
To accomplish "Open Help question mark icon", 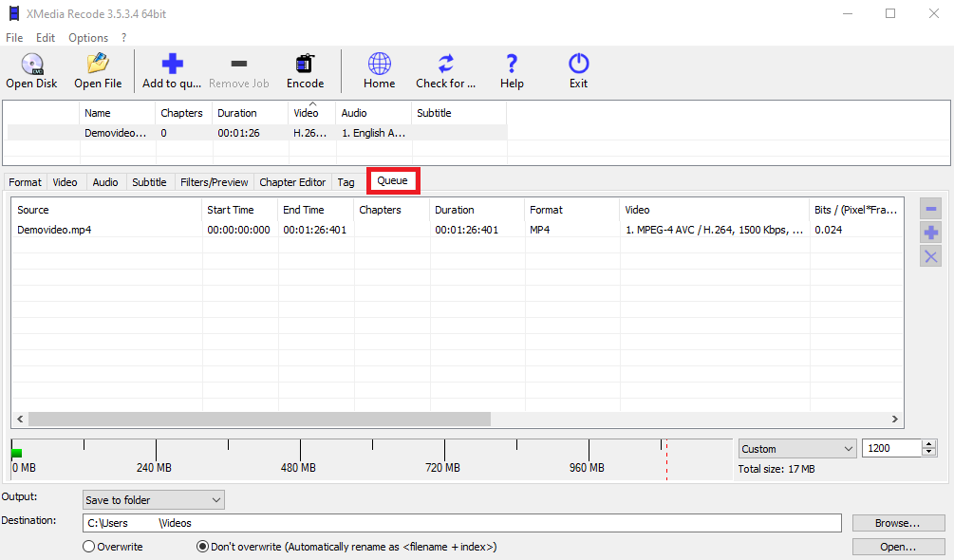I will [512, 65].
